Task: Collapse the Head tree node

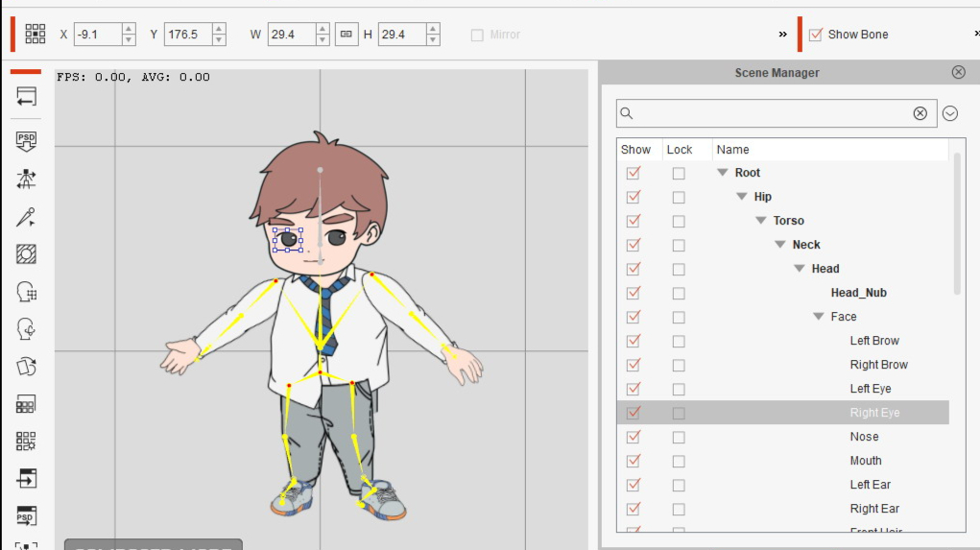Action: pyautogui.click(x=800, y=268)
